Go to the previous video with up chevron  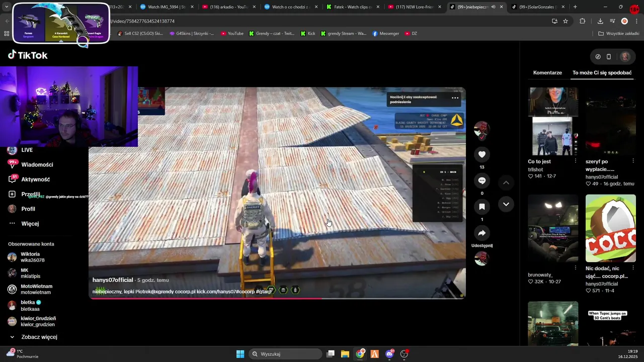(506, 183)
